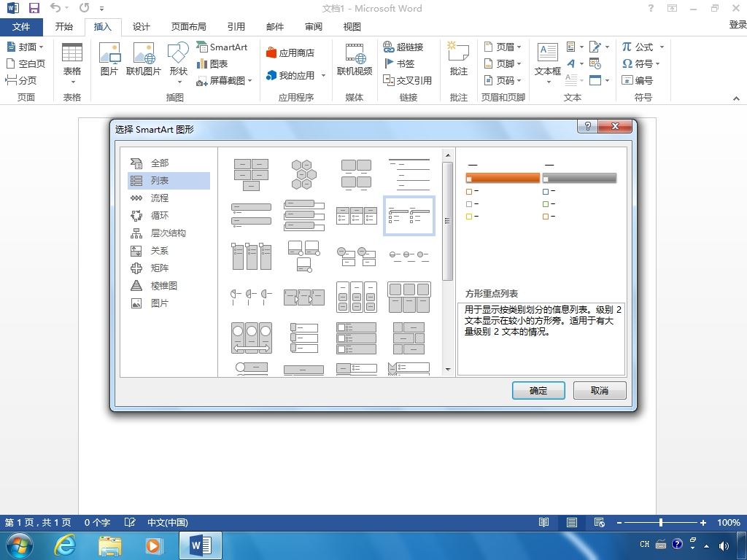Switch to the 引用 references tab
Viewport: 747px width, 560px height.
point(236,27)
